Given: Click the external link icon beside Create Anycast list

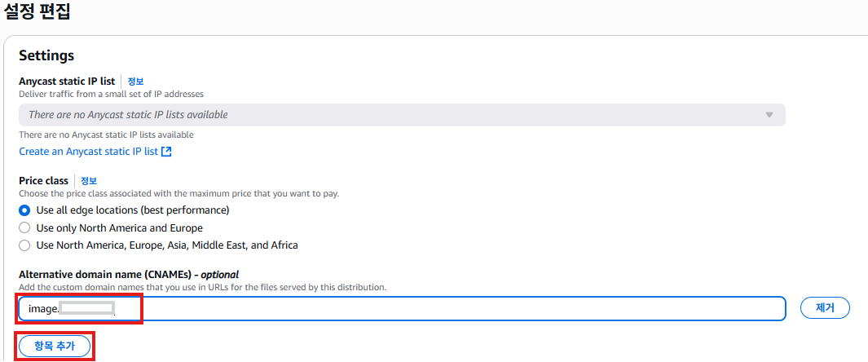Looking at the screenshot, I should click(x=166, y=152).
